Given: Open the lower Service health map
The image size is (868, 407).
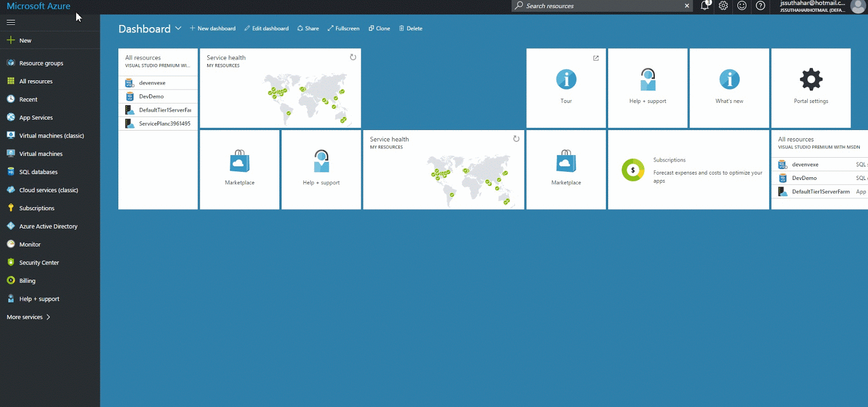Looking at the screenshot, I should (470, 180).
